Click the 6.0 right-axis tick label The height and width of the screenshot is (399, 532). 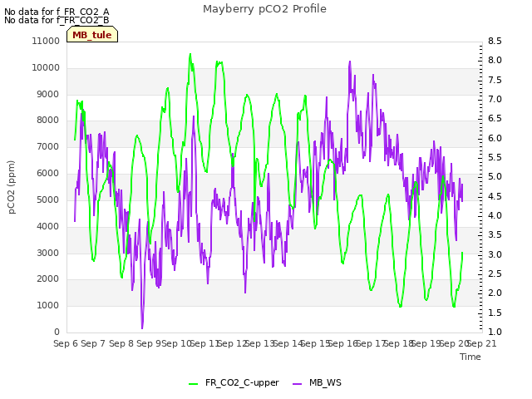(495, 138)
